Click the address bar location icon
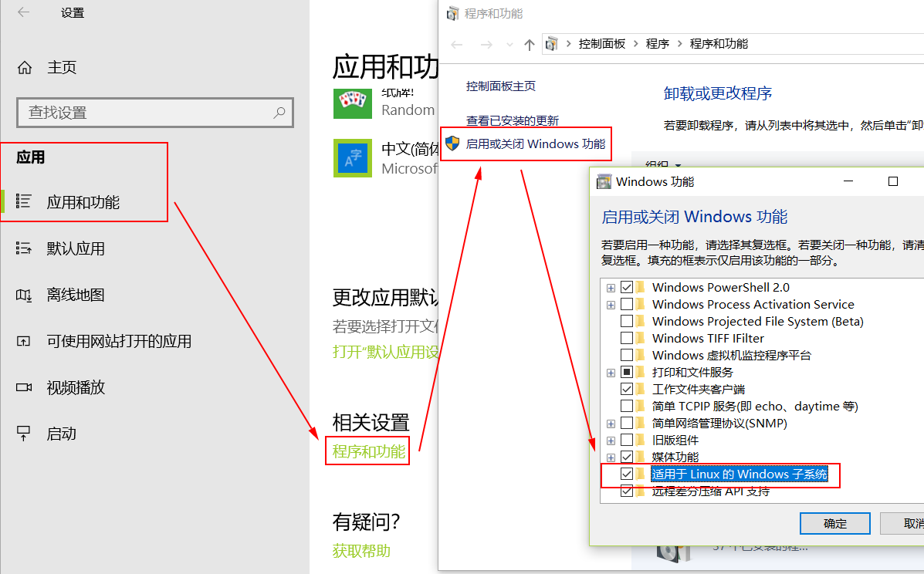This screenshot has height=574, width=924. (x=551, y=43)
